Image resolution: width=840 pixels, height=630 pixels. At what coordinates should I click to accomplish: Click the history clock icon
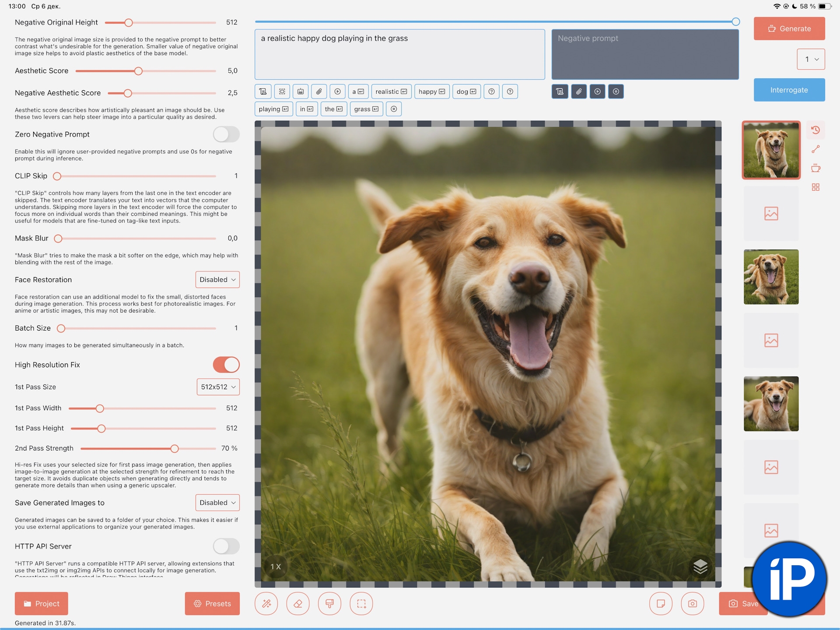(x=815, y=130)
